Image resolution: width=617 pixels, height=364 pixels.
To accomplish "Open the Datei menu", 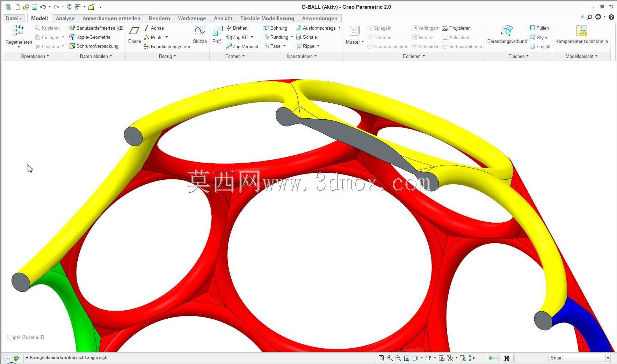I will tap(14, 18).
